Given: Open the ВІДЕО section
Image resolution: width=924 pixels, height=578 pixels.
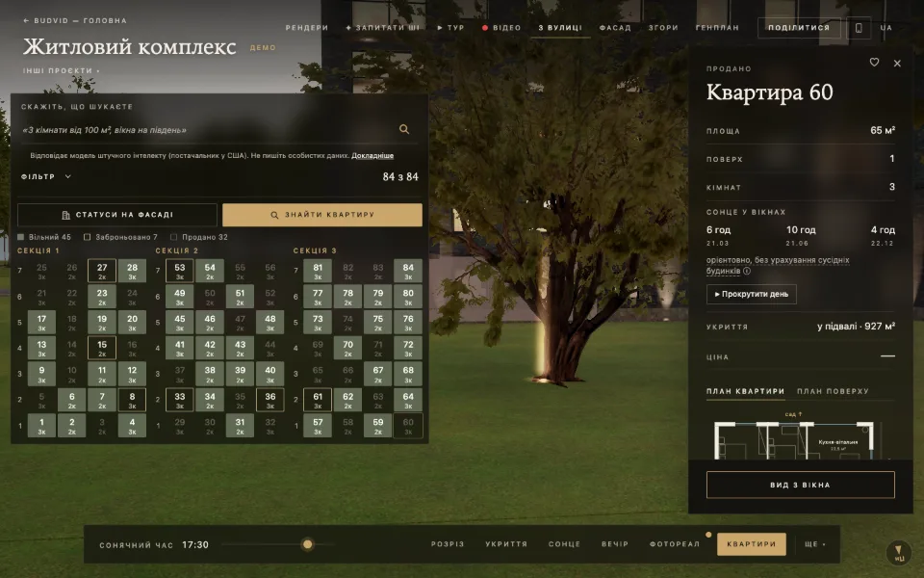Looking at the screenshot, I should coord(501,28).
